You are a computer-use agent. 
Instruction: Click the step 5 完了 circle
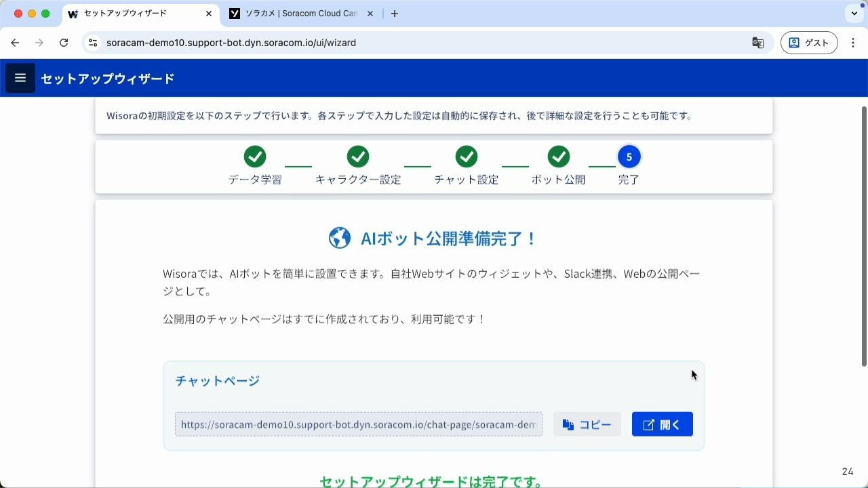point(629,157)
